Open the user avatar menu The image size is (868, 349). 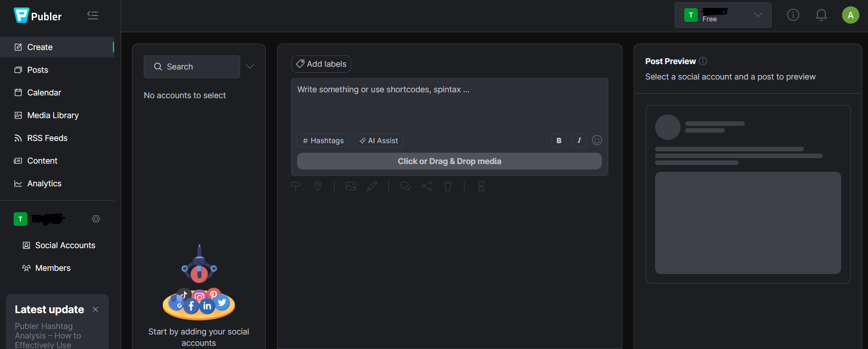click(850, 15)
